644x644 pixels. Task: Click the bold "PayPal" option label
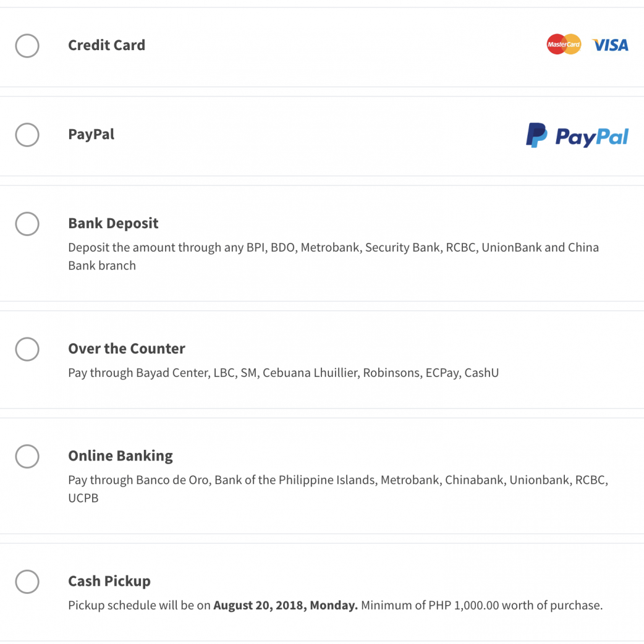click(91, 134)
